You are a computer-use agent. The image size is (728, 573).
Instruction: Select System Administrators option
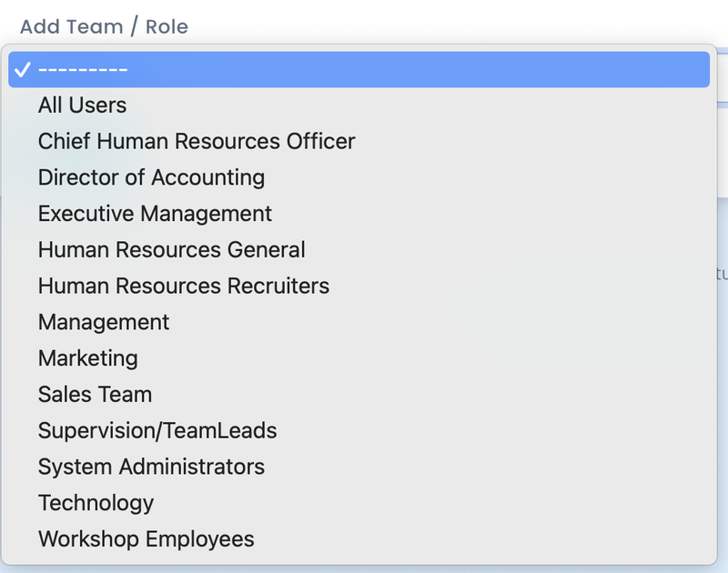click(x=151, y=467)
